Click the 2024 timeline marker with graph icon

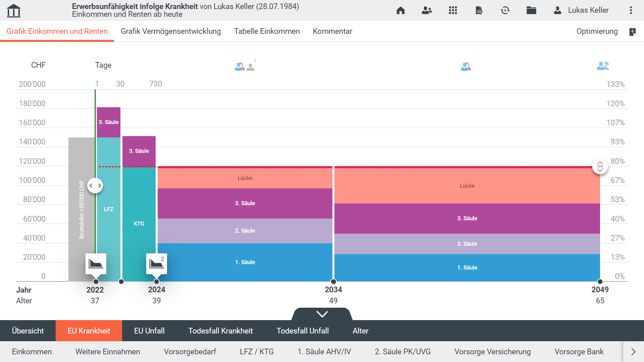tap(156, 264)
